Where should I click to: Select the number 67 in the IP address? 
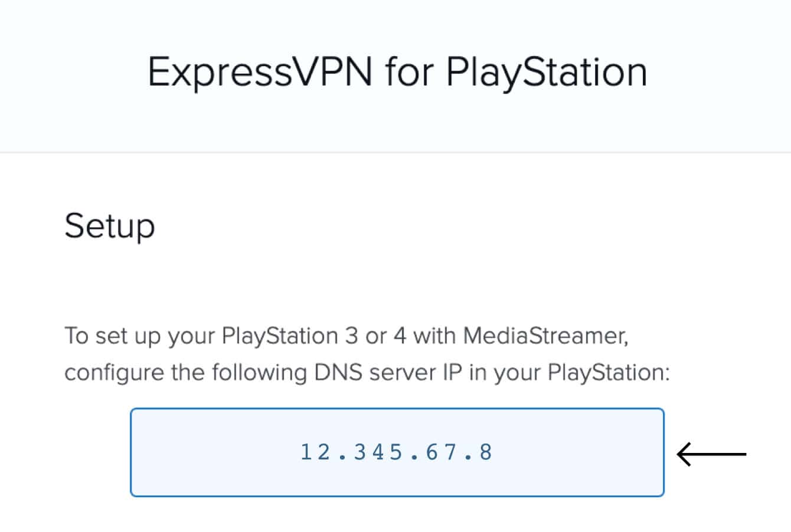443,452
